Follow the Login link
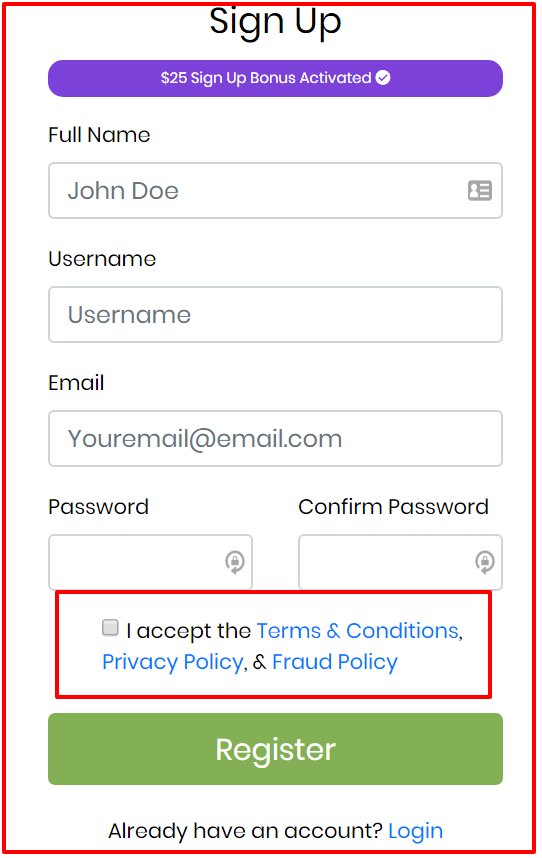The image size is (542, 858). [x=415, y=831]
